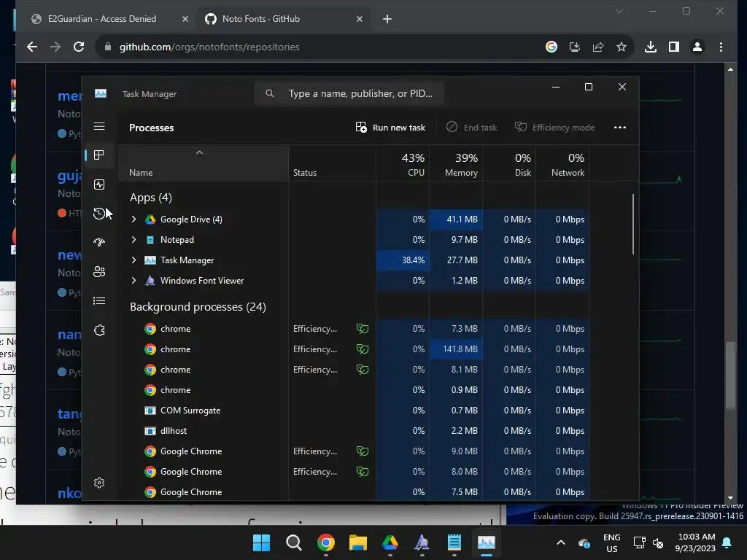The image size is (747, 560).
Task: Sort processes by Network column
Action: pos(562,163)
